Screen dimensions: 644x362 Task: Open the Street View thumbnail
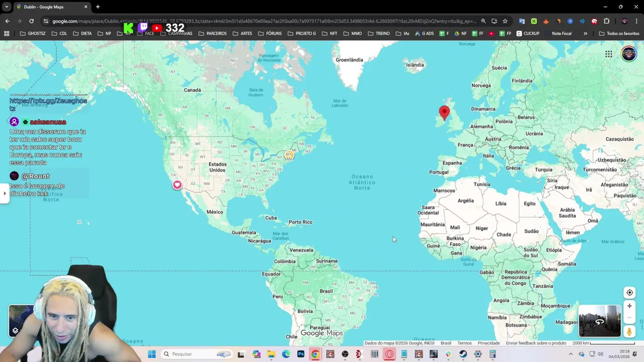600,321
